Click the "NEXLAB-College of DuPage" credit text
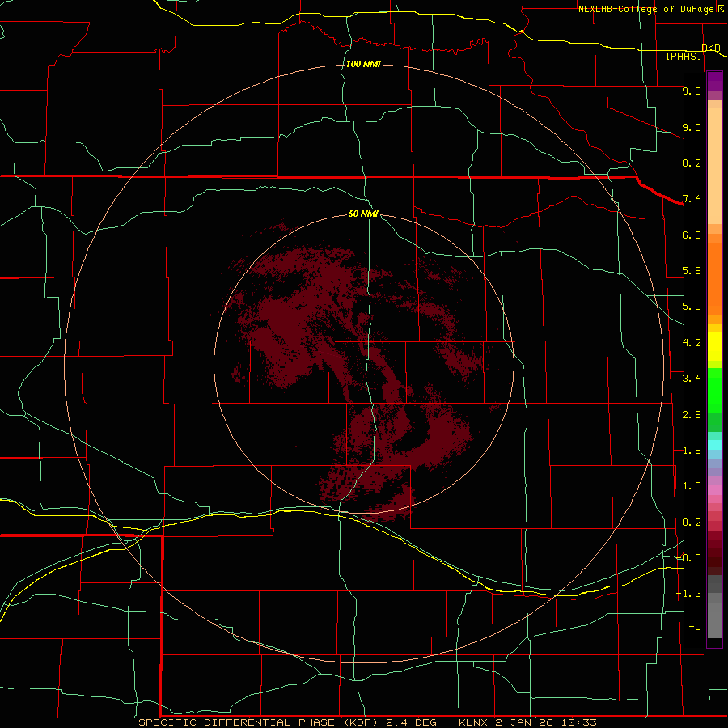Image resolution: width=728 pixels, height=728 pixels. [x=645, y=9]
